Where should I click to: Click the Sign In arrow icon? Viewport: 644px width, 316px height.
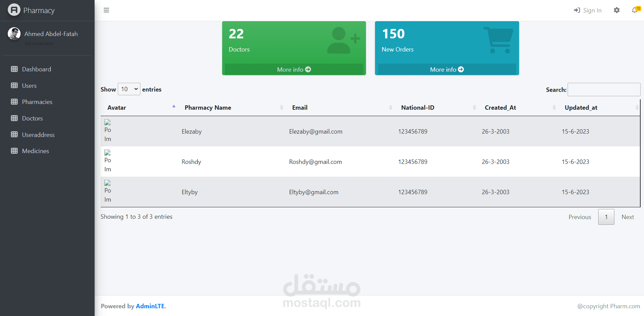[x=577, y=10]
